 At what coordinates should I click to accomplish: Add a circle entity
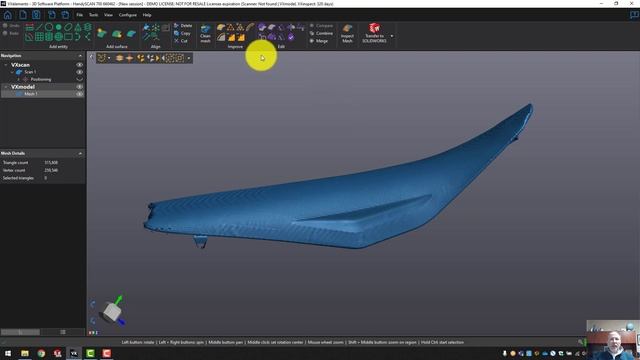(49, 27)
